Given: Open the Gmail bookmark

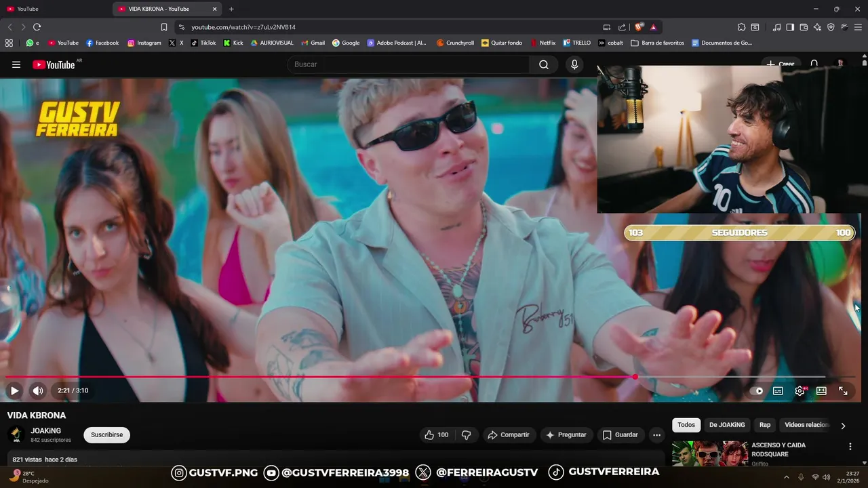Looking at the screenshot, I should [313, 43].
